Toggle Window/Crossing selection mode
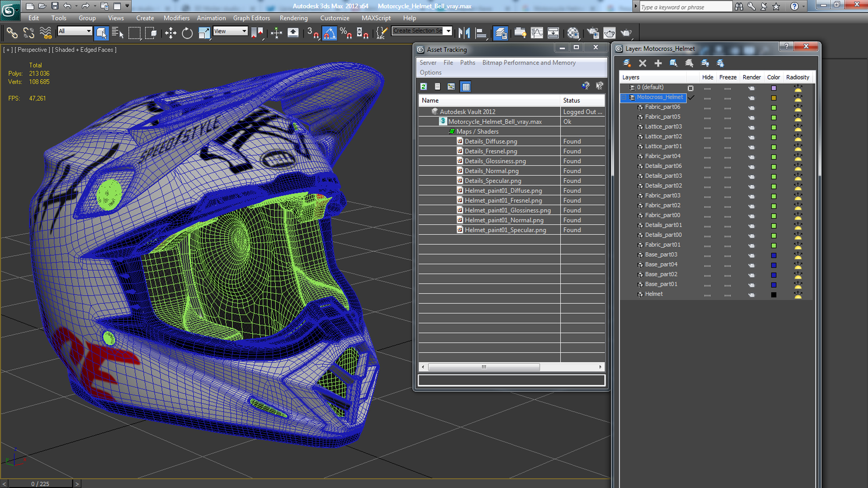 point(151,33)
